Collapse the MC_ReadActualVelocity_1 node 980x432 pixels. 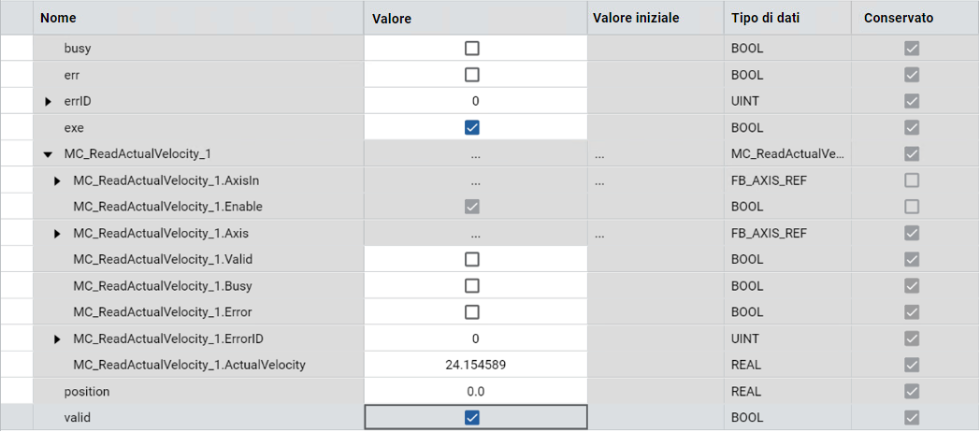pyautogui.click(x=48, y=153)
